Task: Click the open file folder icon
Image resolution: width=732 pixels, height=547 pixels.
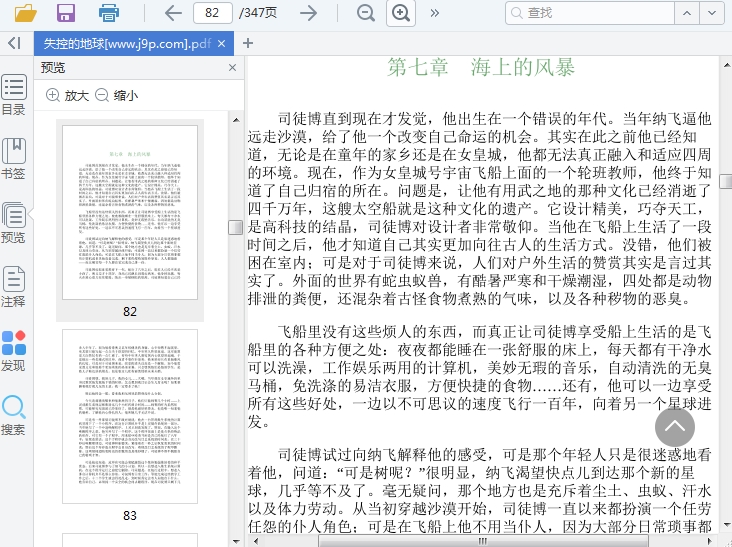Action: 26,13
